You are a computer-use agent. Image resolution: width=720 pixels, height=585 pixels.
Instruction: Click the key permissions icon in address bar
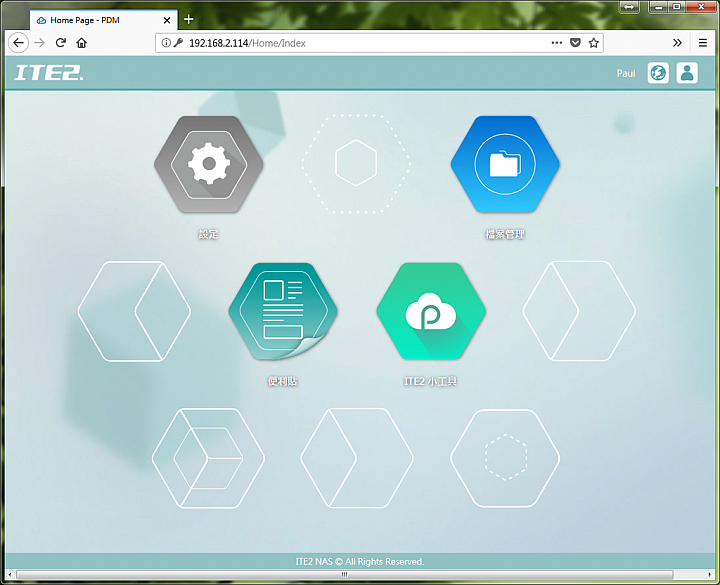pos(179,43)
